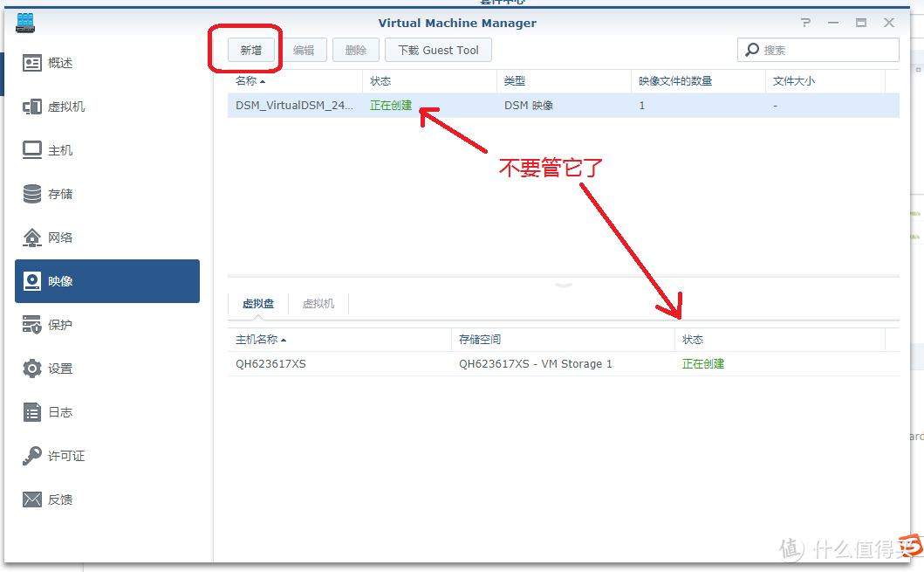This screenshot has height=572, width=924.
Task: Click the 正在创建 status for VM Storage 1
Action: (703, 364)
